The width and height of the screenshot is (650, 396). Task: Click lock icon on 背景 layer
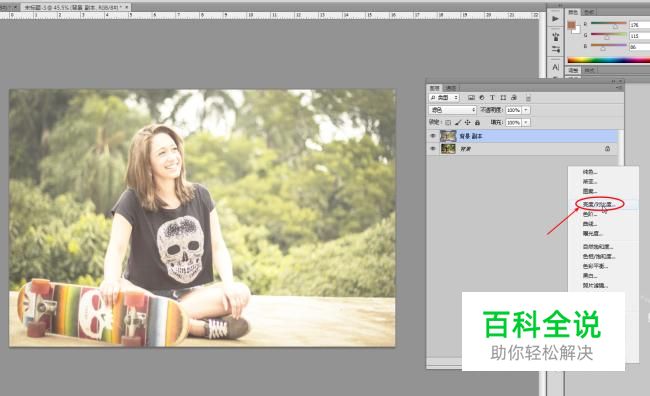coord(607,148)
